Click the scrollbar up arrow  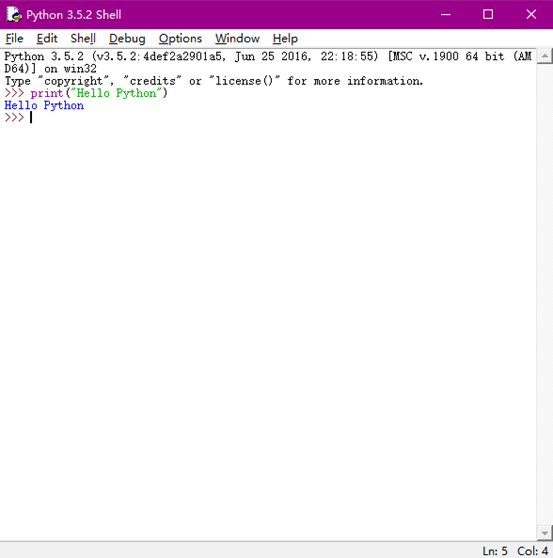[x=544, y=56]
